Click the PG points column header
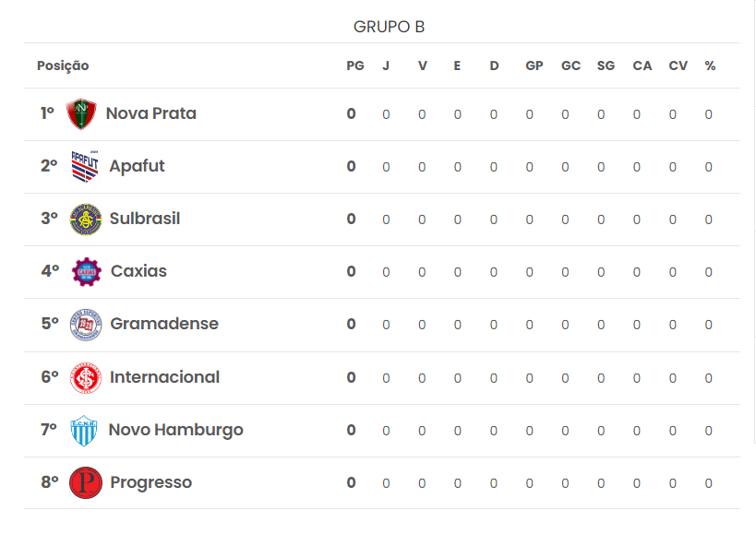 pos(355,66)
